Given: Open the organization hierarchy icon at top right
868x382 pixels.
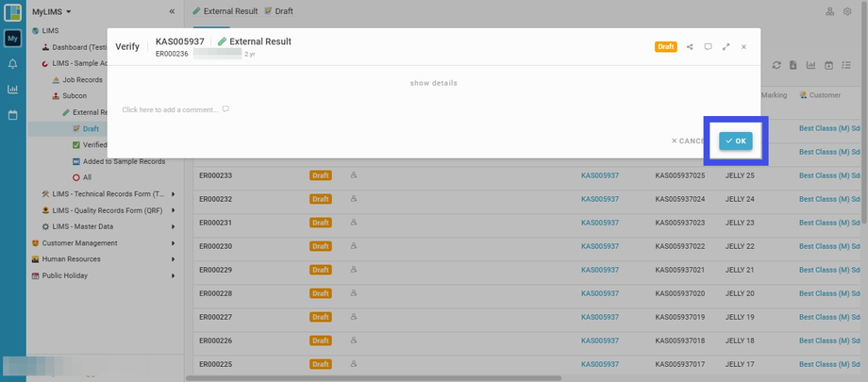Looking at the screenshot, I should pyautogui.click(x=830, y=11).
